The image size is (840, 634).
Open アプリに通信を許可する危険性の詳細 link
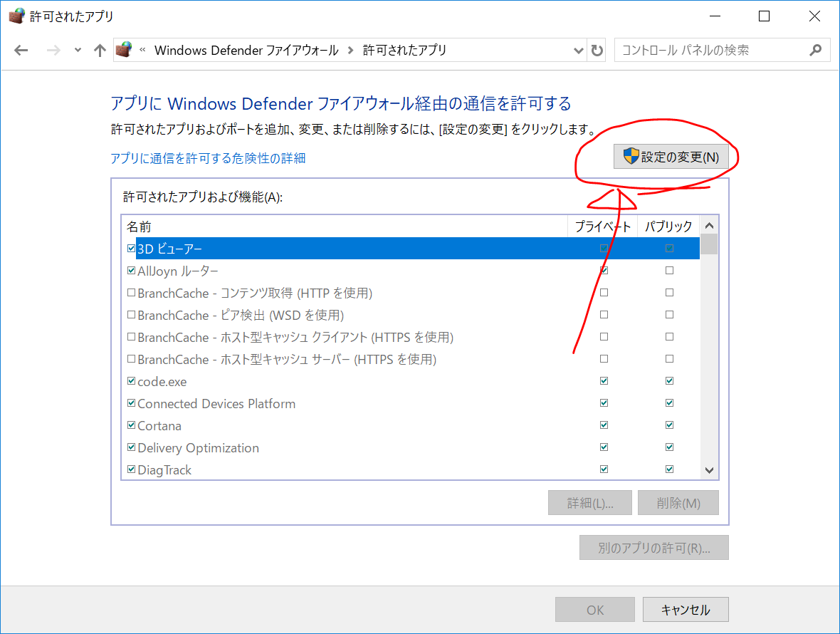208,158
